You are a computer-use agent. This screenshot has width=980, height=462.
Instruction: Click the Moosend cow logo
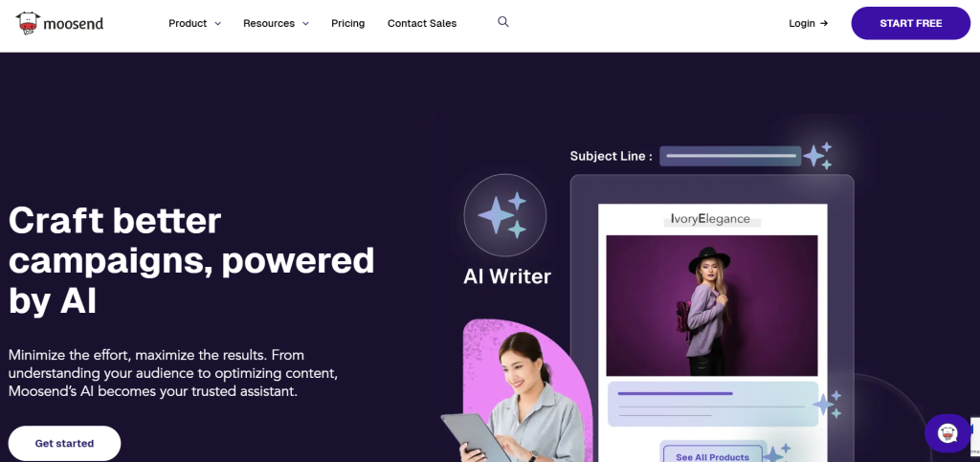28,23
